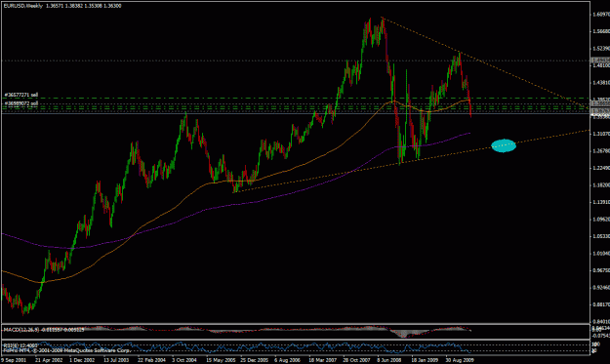Click the 3 Oct 2004 date label
Image resolution: width=610 pixels, height=364 pixels.
[184, 360]
